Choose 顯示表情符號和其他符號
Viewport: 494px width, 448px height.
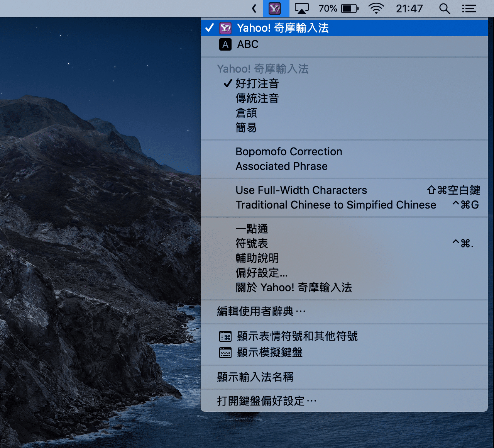pos(344,336)
